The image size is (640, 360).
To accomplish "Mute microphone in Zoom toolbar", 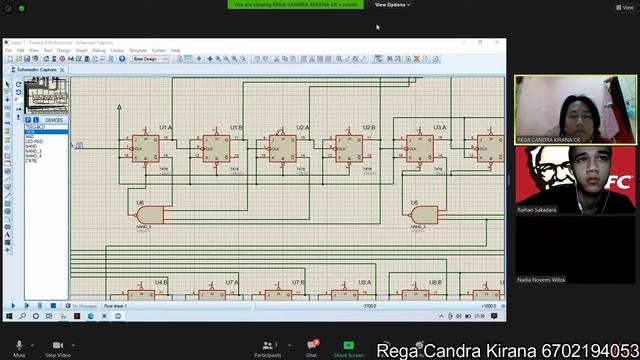I will click(19, 349).
